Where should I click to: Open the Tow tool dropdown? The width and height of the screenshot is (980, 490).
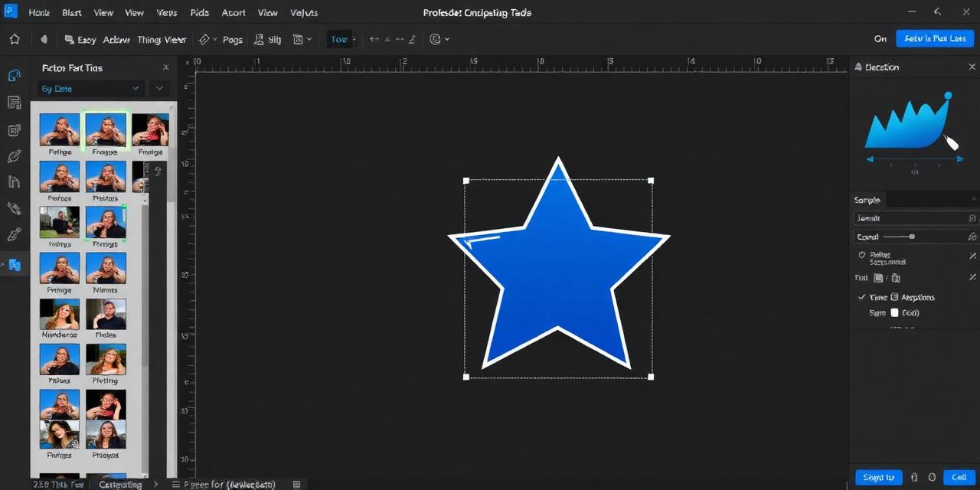353,39
